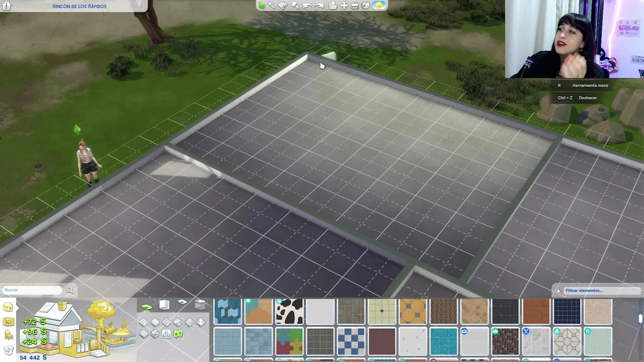
Task: Pick the navy blue grid tile thumbnail
Action: point(567,311)
